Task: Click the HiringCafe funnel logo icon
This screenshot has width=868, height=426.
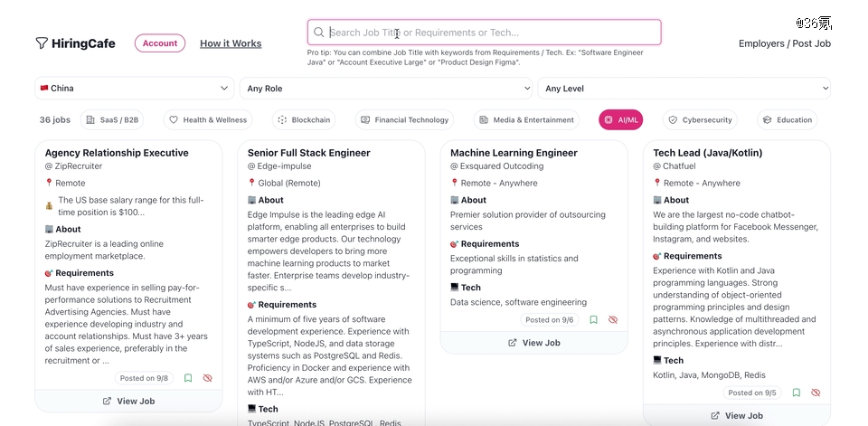Action: [x=42, y=43]
